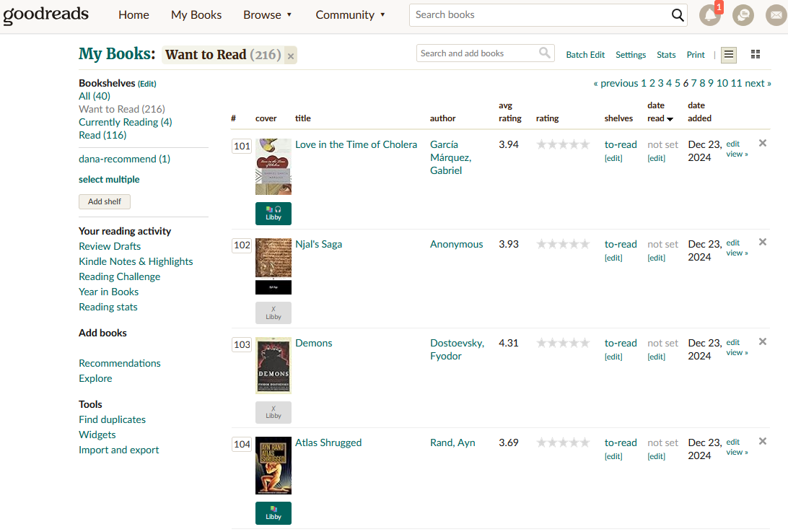788x532 pixels.
Task: Open Batch Edit
Action: (x=585, y=55)
